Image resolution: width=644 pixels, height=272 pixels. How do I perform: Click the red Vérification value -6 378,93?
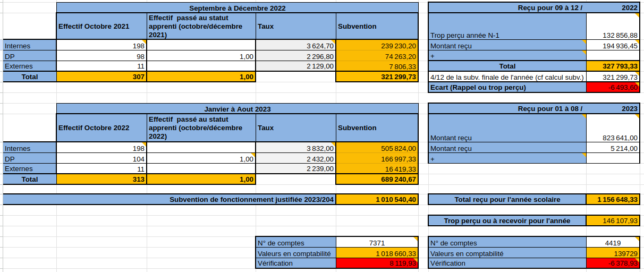click(x=613, y=263)
